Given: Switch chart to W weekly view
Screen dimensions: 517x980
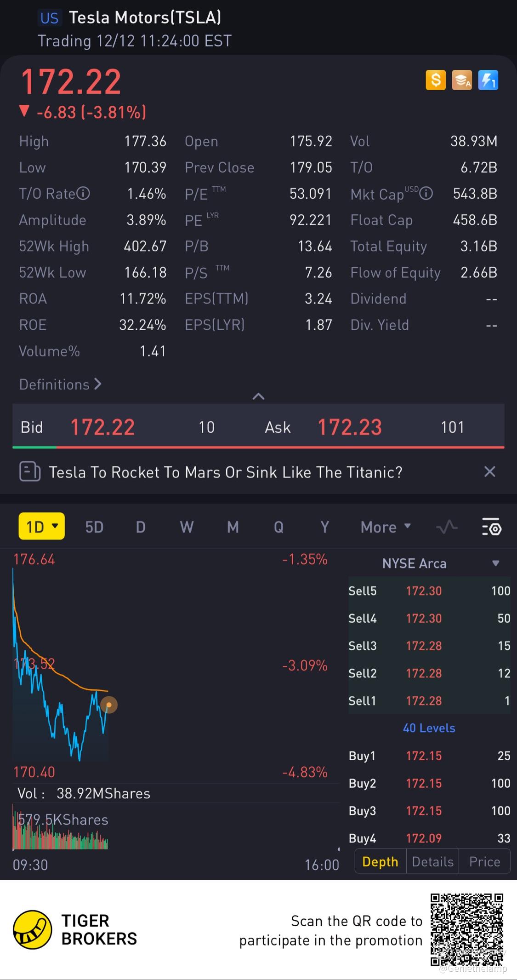Looking at the screenshot, I should (x=187, y=527).
